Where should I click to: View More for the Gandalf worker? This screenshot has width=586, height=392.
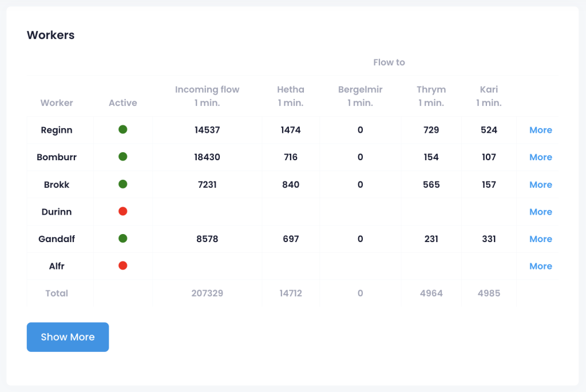[540, 239]
